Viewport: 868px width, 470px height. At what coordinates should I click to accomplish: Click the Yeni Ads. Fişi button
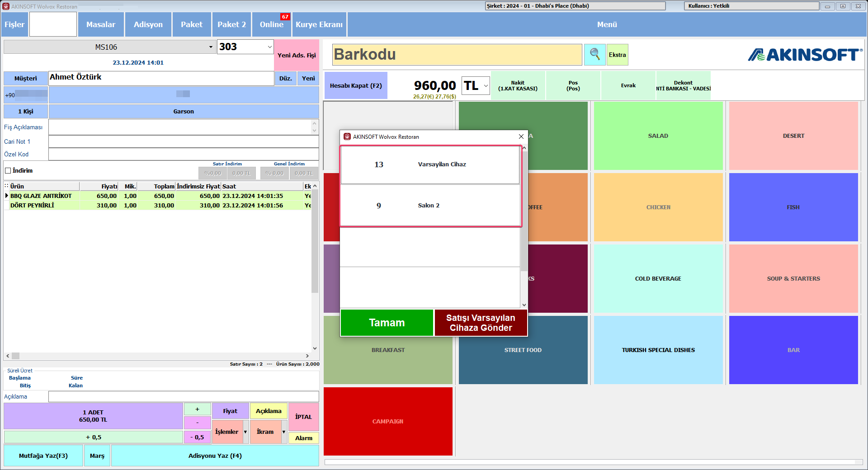coord(297,55)
